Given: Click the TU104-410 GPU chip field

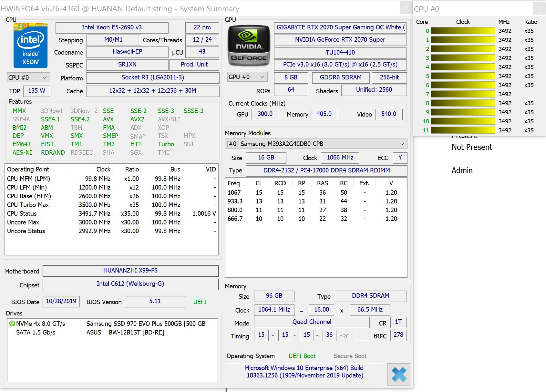Looking at the screenshot, I should pyautogui.click(x=340, y=53).
